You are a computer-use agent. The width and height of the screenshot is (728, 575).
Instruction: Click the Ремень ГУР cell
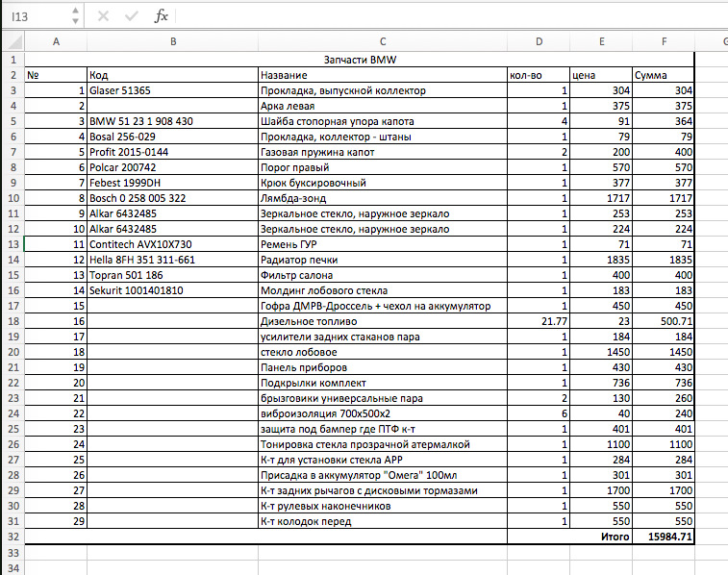pos(383,244)
